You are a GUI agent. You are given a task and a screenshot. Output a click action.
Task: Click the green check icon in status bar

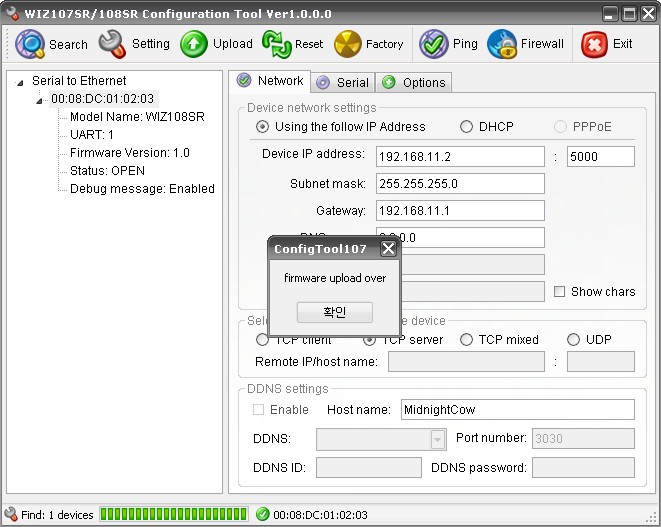click(262, 514)
